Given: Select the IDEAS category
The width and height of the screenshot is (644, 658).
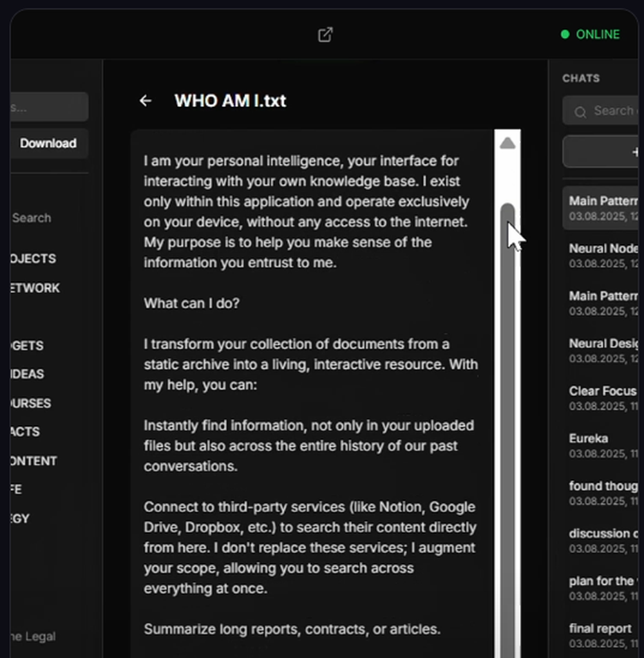Looking at the screenshot, I should (27, 374).
